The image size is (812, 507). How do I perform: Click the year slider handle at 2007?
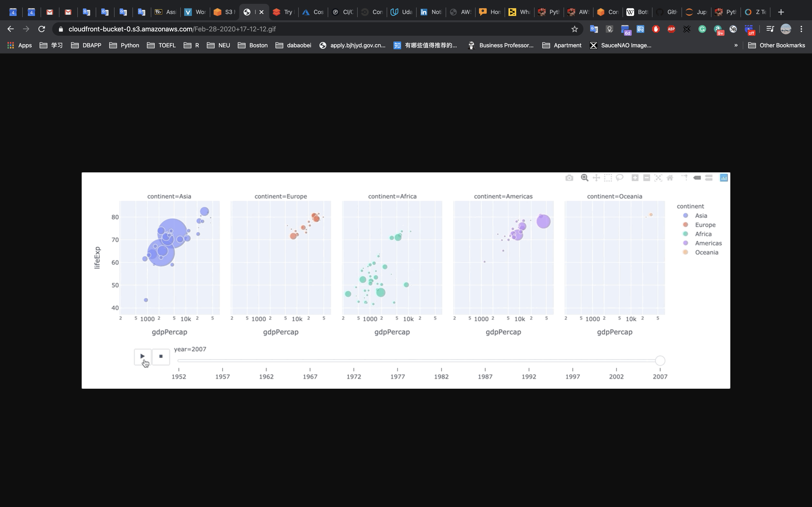(660, 360)
